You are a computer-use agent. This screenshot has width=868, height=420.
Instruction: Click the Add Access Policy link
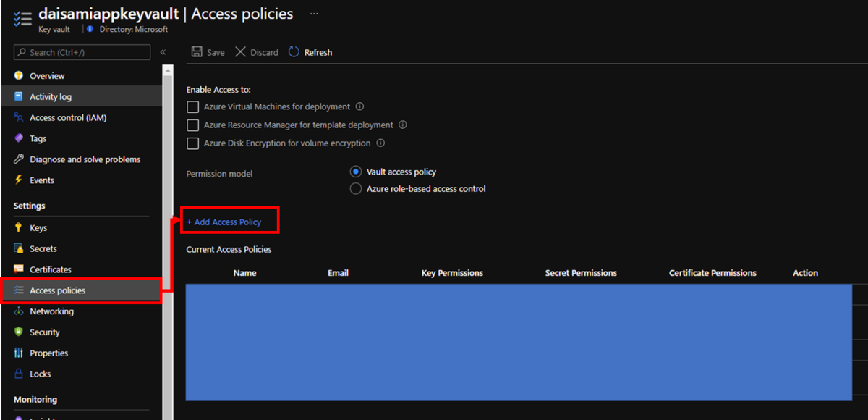pos(224,222)
